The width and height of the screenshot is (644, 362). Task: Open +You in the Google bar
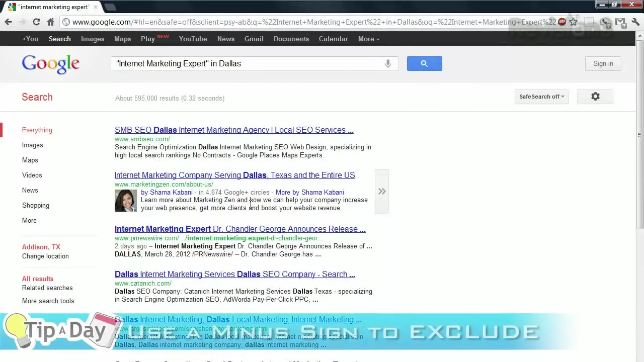pos(30,39)
